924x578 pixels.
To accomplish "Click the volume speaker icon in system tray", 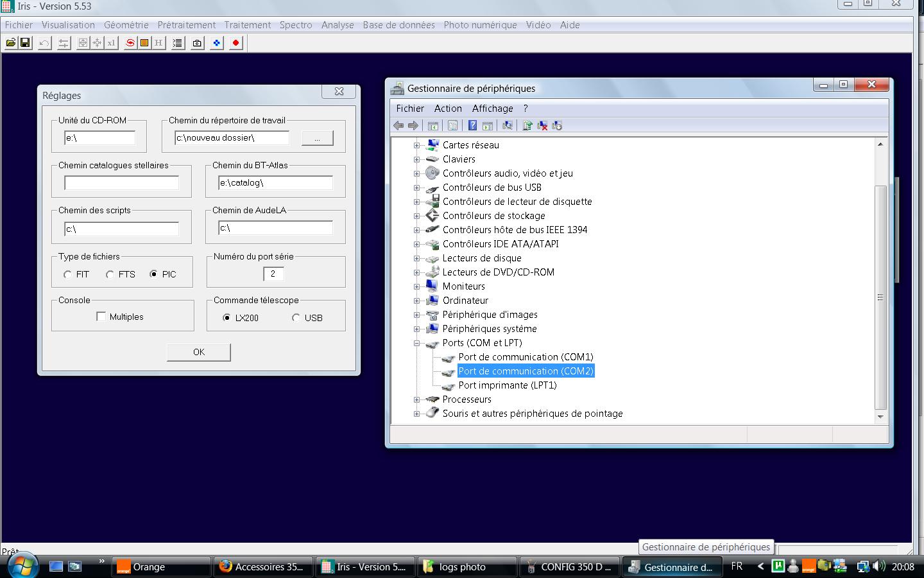I will (x=878, y=566).
